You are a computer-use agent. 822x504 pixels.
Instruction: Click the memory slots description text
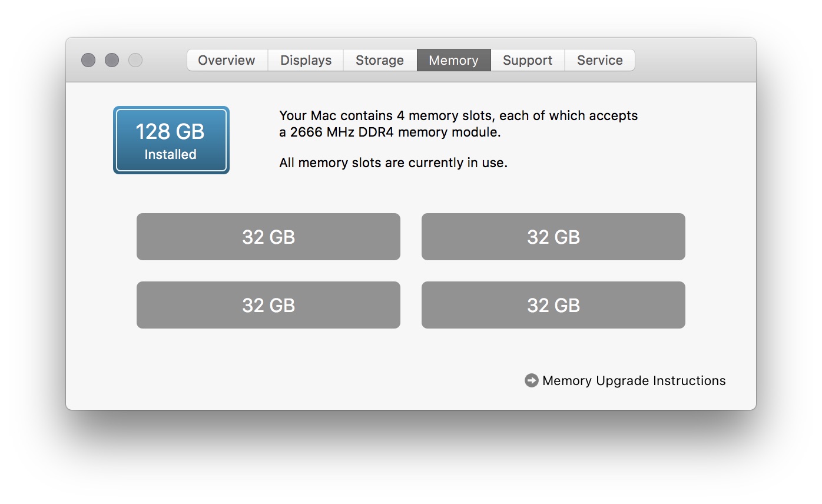coord(458,116)
